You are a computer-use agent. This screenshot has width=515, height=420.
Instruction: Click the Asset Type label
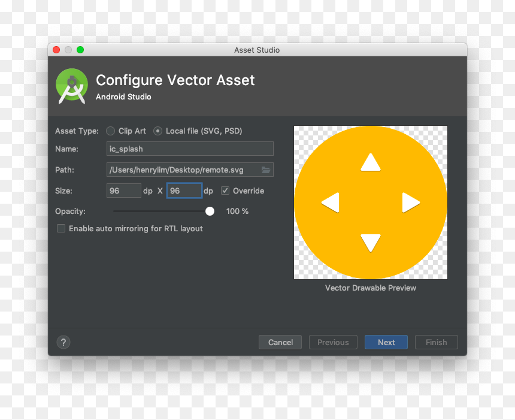(77, 131)
